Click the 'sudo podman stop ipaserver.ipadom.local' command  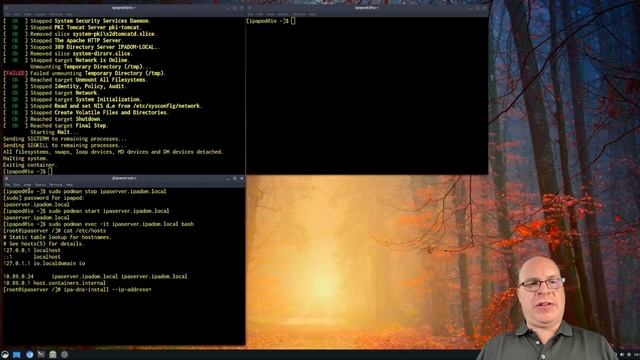point(107,191)
